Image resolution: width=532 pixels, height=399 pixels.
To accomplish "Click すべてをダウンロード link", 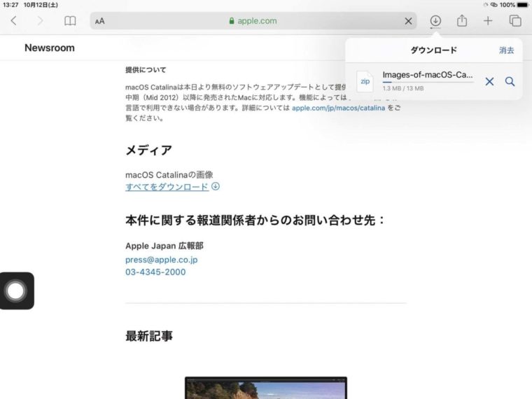I will pos(167,187).
